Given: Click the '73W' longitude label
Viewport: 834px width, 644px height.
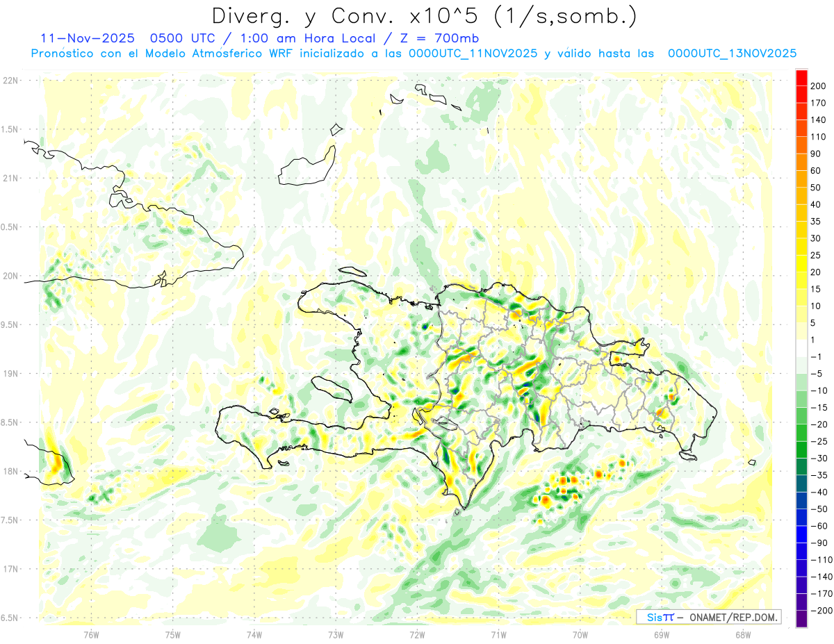Looking at the screenshot, I should click(x=336, y=634).
